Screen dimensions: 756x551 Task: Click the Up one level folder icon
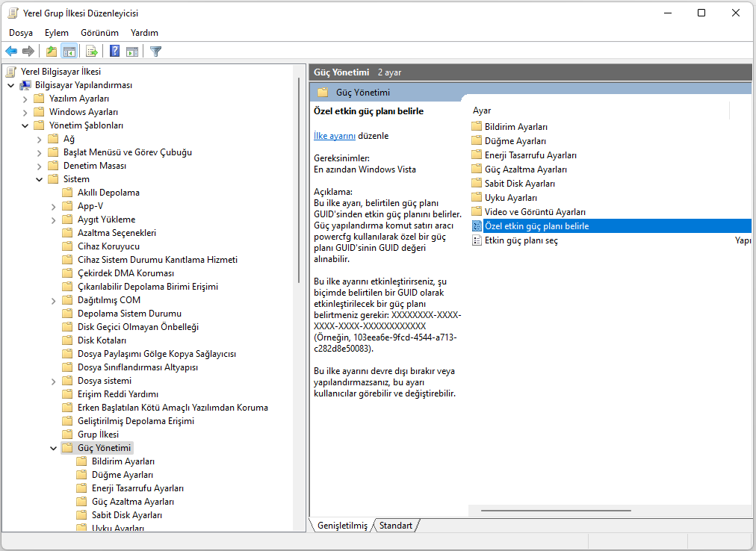[51, 51]
